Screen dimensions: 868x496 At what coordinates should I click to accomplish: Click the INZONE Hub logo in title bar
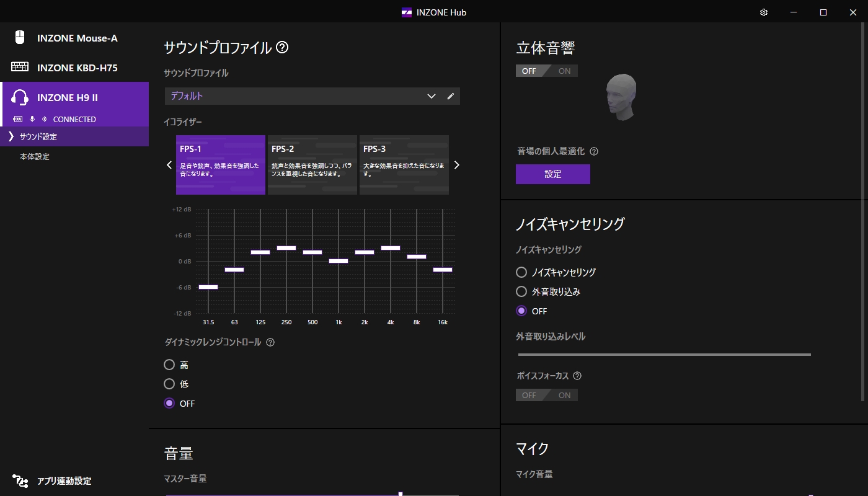click(x=407, y=12)
